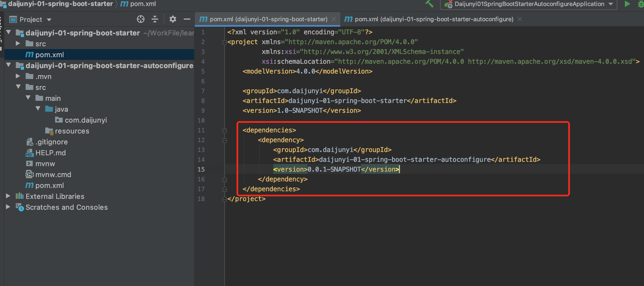Click the autoconfigure artifactId on line 14
The width and height of the screenshot is (644, 286).
coord(405,159)
